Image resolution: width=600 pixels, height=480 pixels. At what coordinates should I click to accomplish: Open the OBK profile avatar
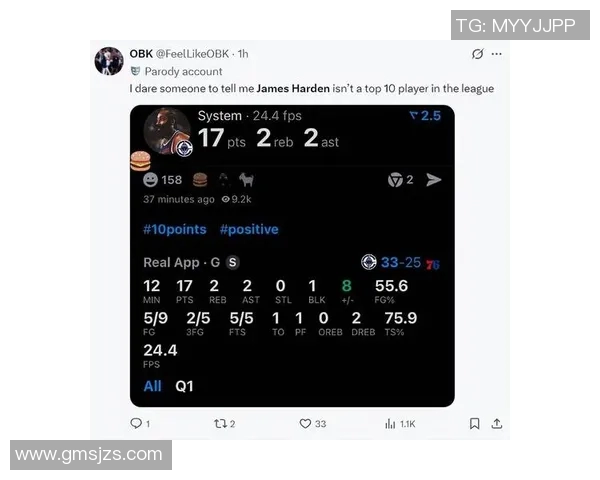tap(109, 61)
